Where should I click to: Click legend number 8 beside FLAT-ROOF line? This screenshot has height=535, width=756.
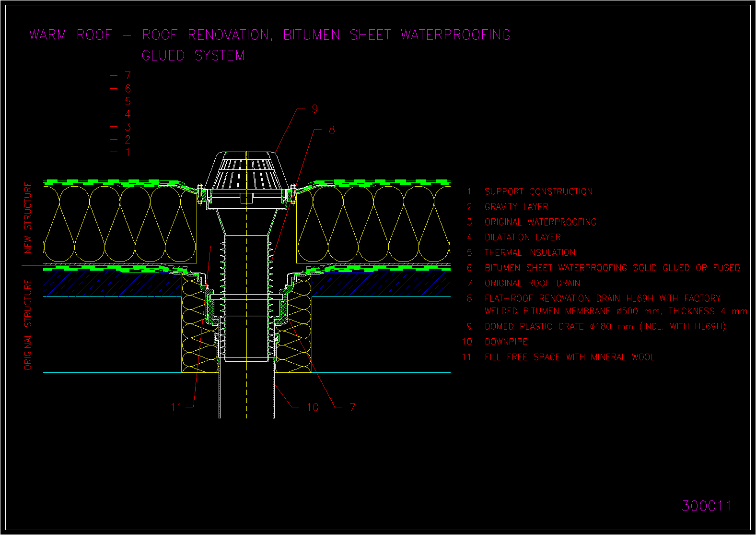click(x=469, y=298)
